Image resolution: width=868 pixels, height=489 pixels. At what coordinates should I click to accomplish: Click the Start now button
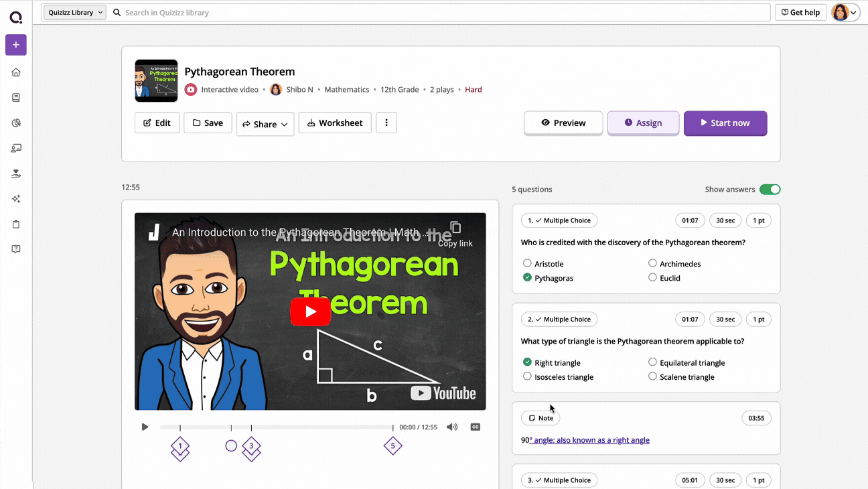click(x=725, y=123)
